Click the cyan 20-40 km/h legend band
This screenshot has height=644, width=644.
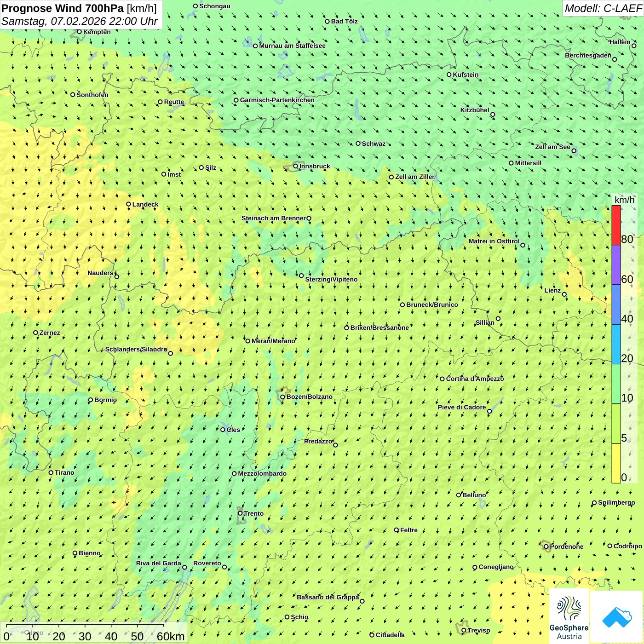tap(616, 344)
